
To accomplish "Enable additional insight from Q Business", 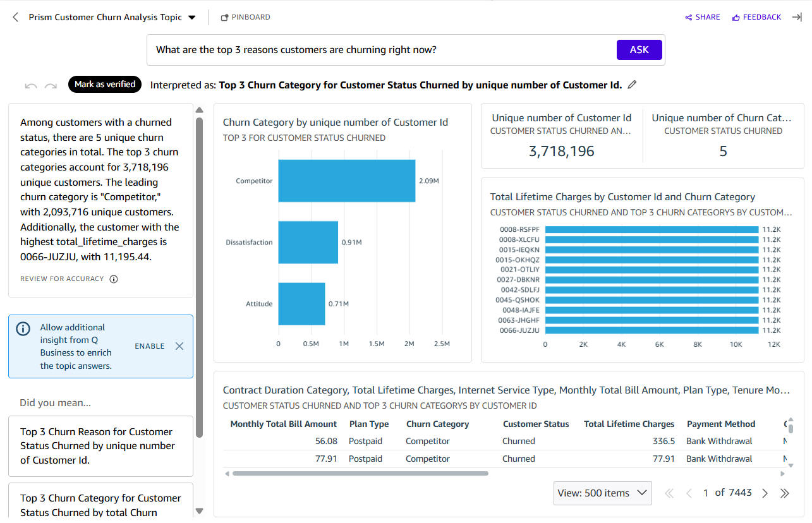I will tap(149, 346).
